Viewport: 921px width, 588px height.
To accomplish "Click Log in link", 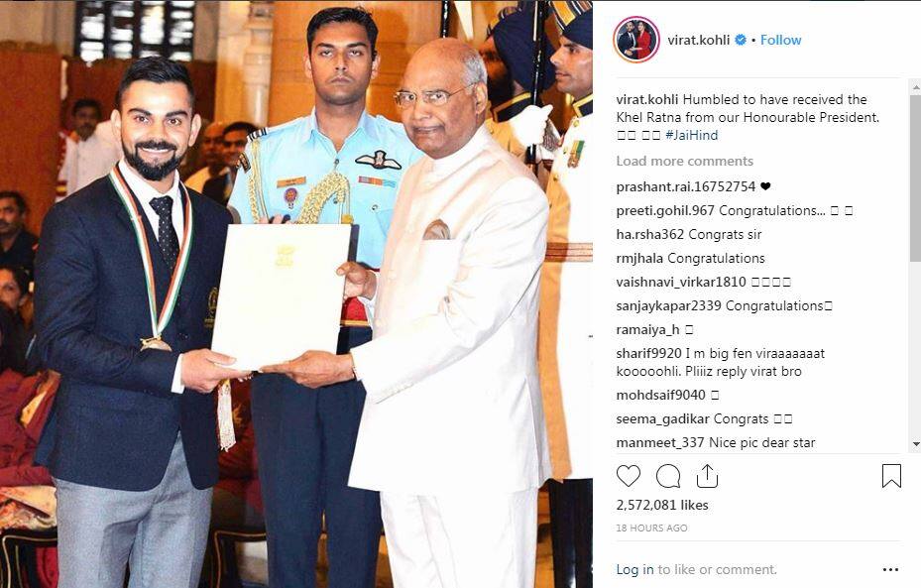I will tap(634, 569).
